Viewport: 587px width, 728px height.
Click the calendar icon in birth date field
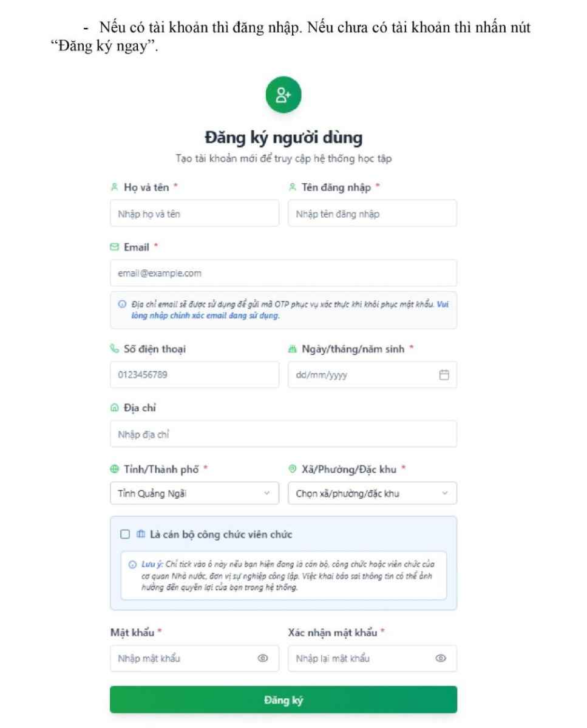444,375
